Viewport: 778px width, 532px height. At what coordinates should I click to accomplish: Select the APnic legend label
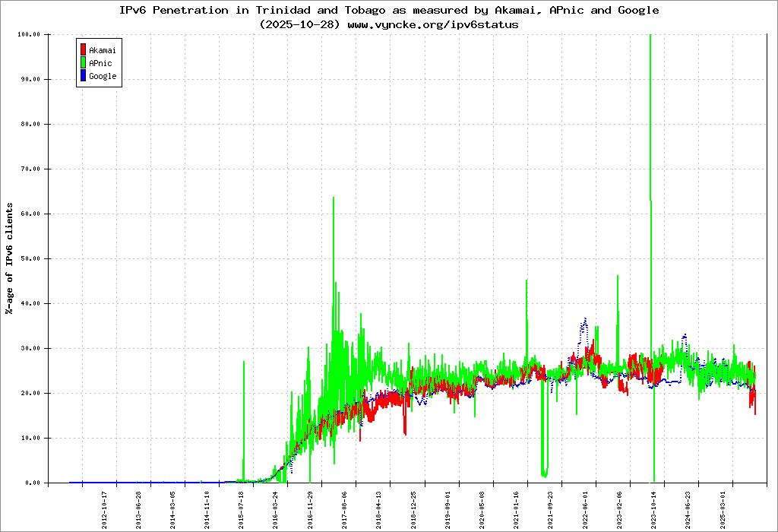click(x=100, y=63)
